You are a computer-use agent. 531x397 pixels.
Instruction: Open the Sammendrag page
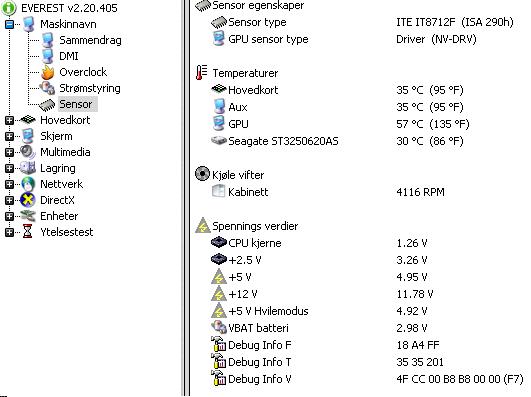(90, 40)
